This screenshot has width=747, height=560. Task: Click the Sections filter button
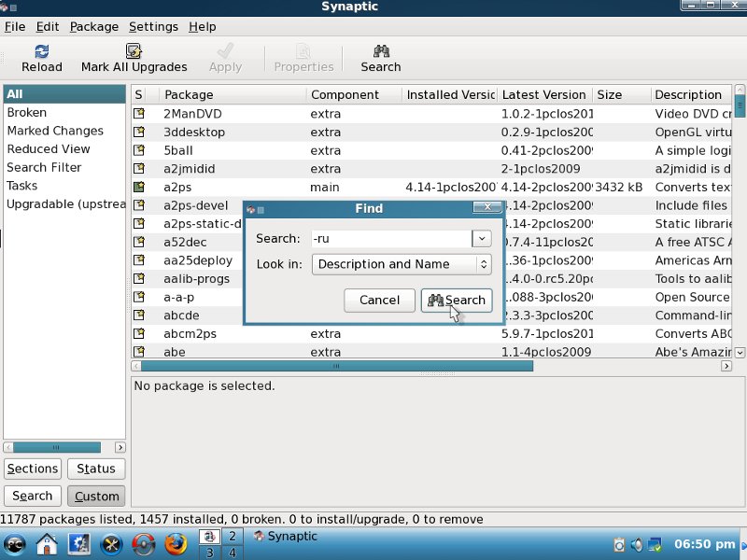tap(33, 469)
